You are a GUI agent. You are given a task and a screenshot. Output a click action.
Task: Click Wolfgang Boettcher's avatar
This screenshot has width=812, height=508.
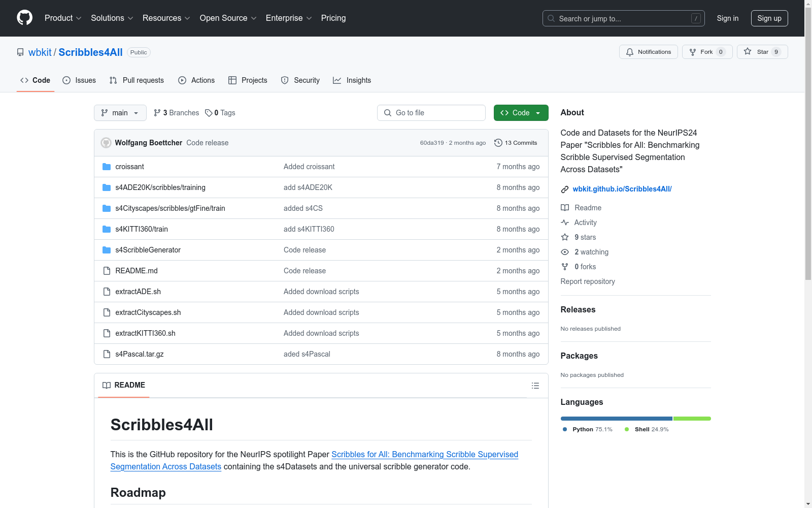click(x=106, y=143)
